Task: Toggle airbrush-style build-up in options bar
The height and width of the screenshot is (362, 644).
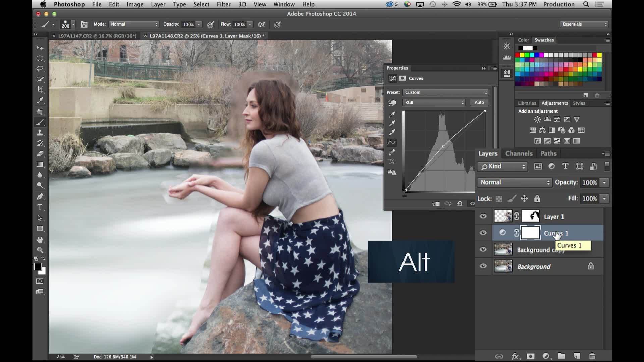Action: pos(262,24)
